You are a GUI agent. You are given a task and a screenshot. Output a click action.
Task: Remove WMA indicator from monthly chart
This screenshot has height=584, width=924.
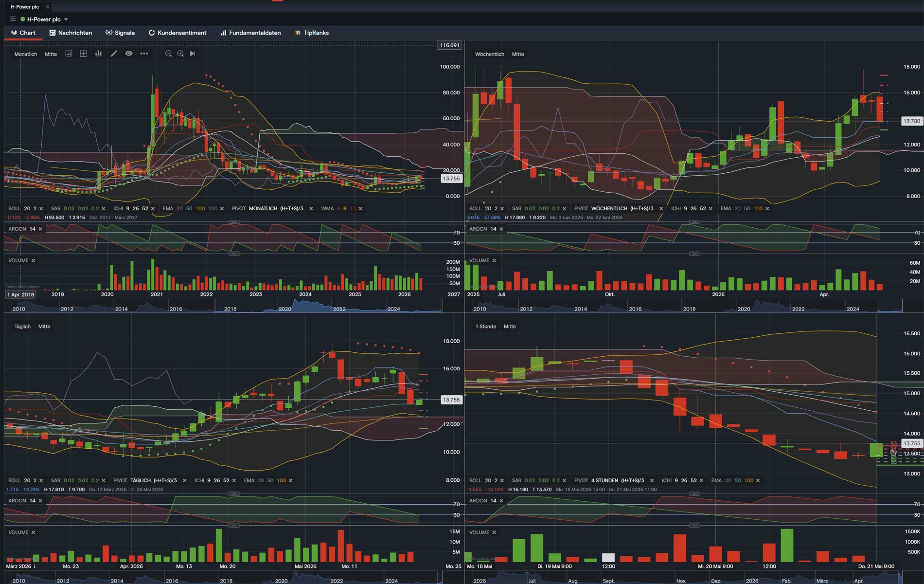point(360,209)
